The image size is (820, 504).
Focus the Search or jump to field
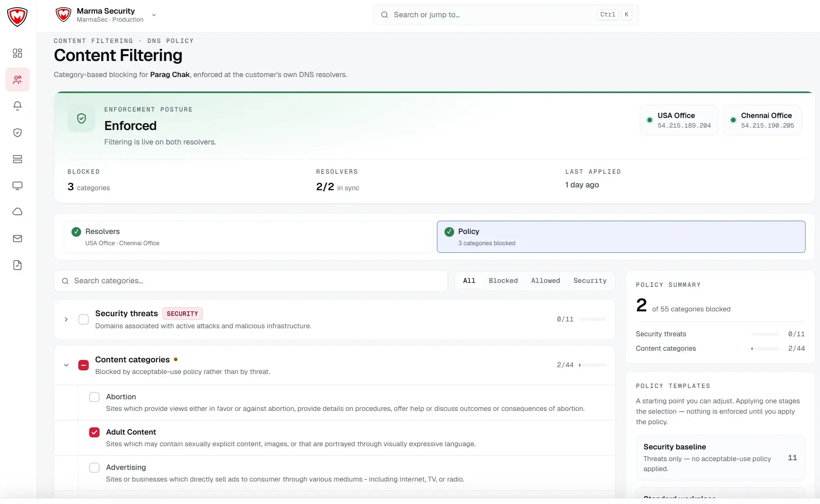coord(506,15)
